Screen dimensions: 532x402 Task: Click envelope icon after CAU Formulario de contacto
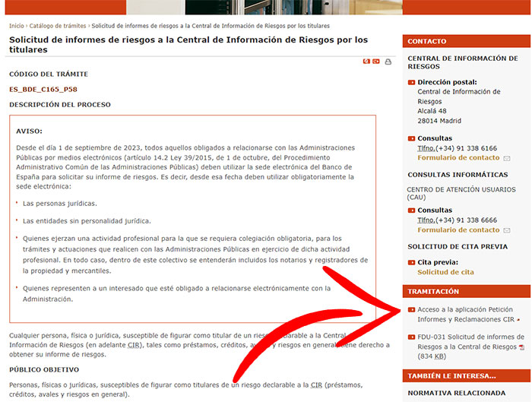[506, 230]
